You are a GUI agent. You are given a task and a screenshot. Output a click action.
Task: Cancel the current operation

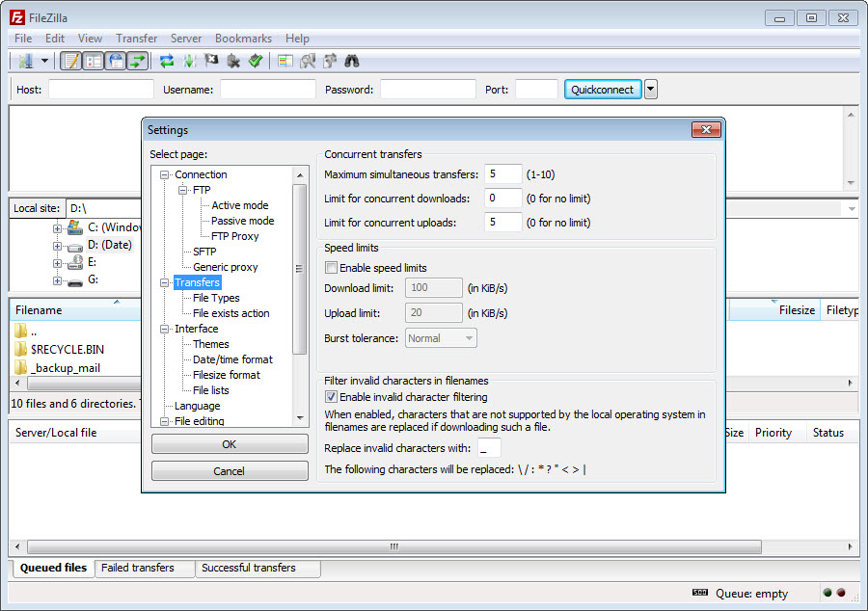pos(211,61)
